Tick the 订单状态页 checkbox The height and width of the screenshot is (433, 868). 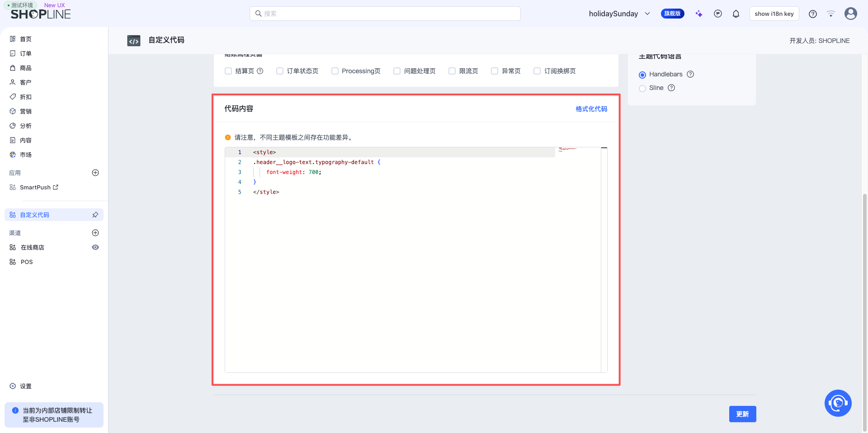coord(280,71)
